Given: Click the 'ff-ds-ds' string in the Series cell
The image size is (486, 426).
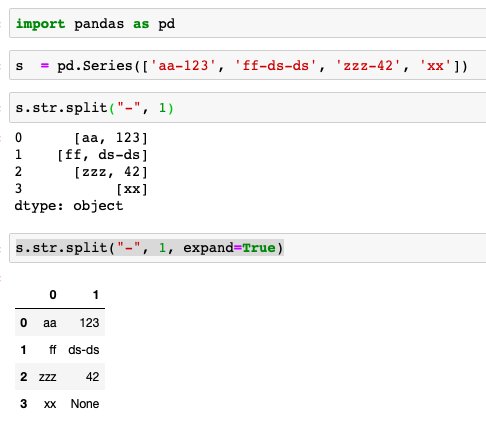Looking at the screenshot, I should tap(276, 65).
